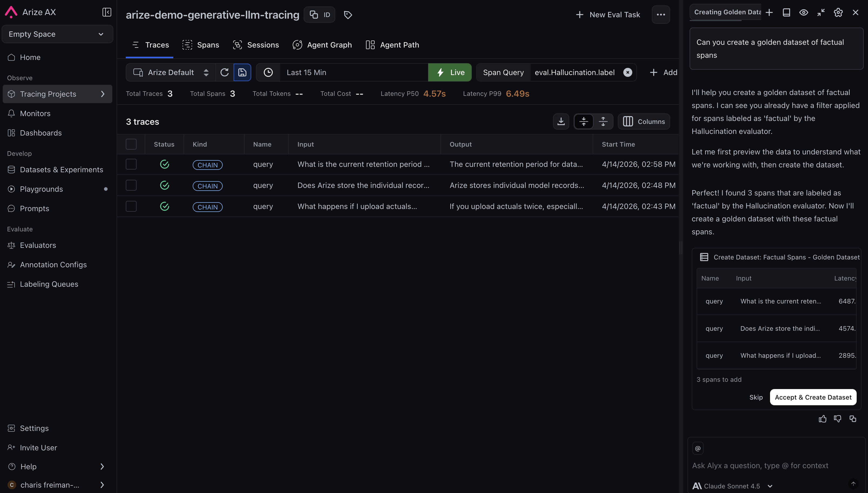
Task: Click Accept & Create Dataset
Action: 813,397
